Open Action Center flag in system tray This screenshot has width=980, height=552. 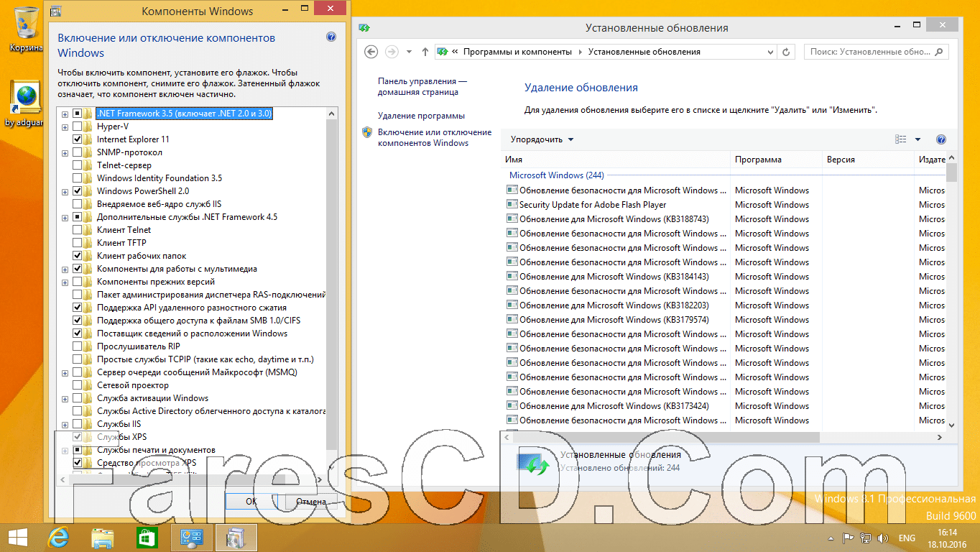pos(849,538)
